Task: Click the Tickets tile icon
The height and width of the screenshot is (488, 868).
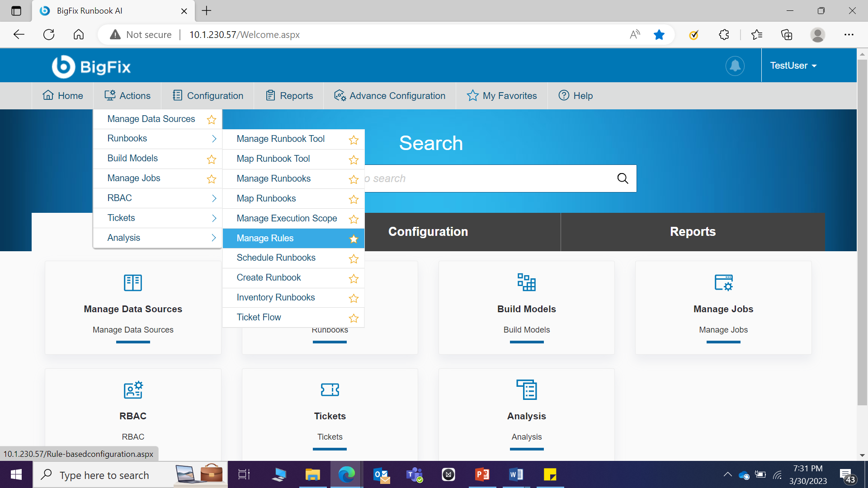Action: (330, 389)
